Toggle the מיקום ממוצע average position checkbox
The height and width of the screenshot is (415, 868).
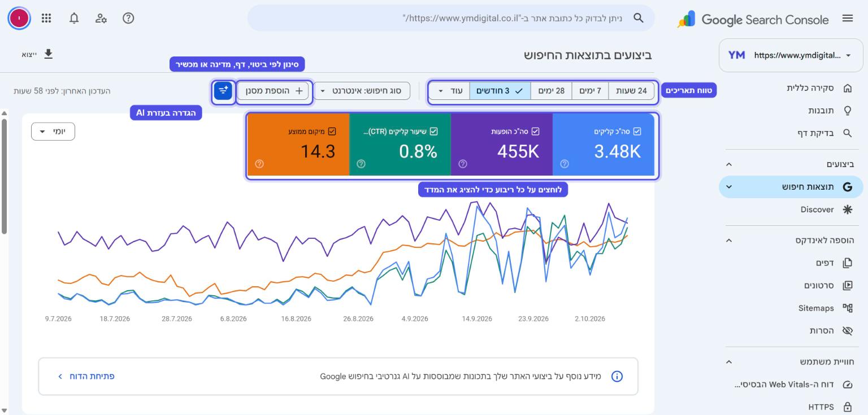point(332,132)
